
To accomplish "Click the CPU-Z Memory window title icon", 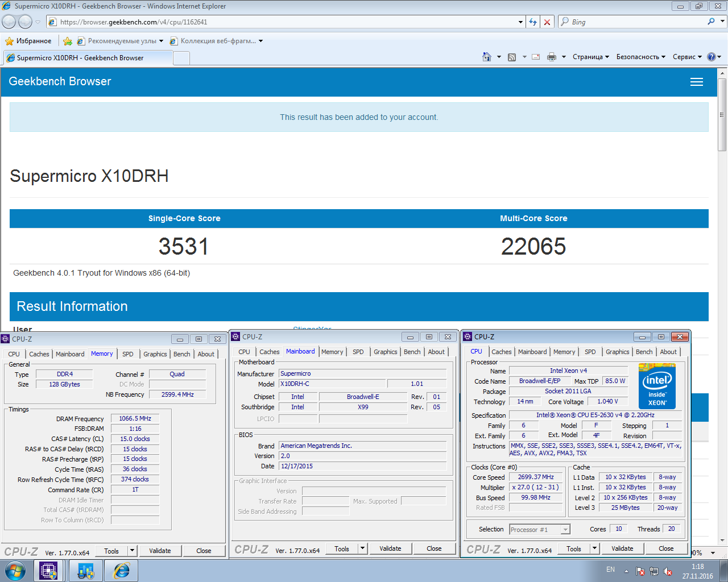I will pos(6,339).
